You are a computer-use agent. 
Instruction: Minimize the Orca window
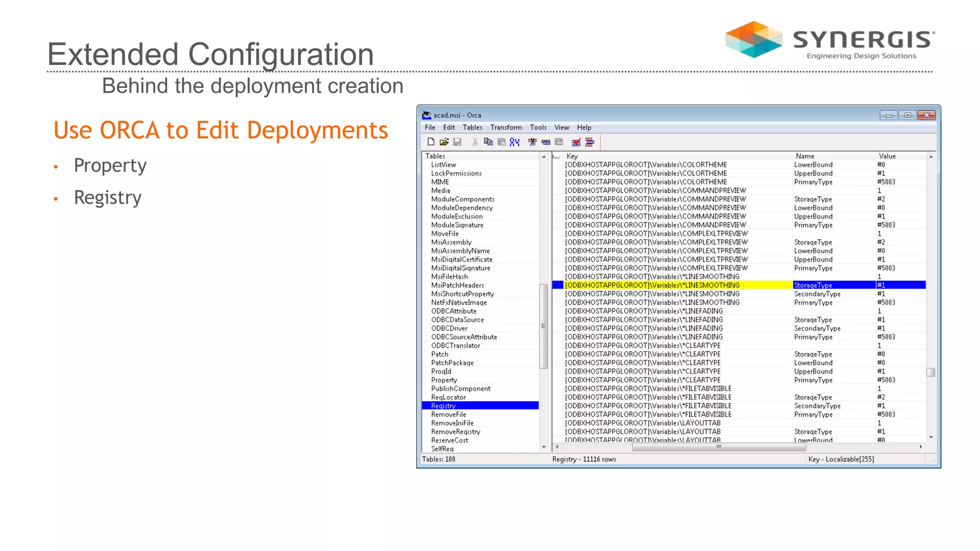coord(889,115)
